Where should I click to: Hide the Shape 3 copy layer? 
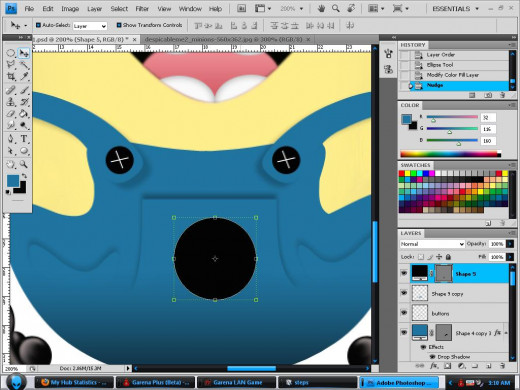[404, 293]
